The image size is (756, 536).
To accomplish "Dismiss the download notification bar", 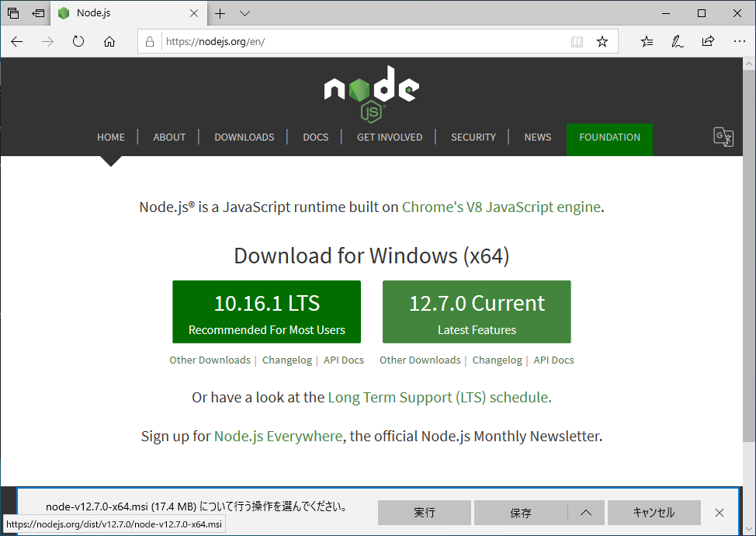I will [x=720, y=513].
